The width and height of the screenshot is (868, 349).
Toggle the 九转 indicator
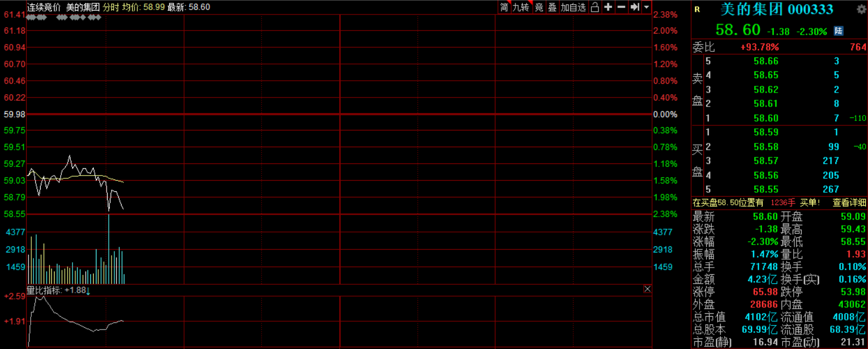(520, 7)
